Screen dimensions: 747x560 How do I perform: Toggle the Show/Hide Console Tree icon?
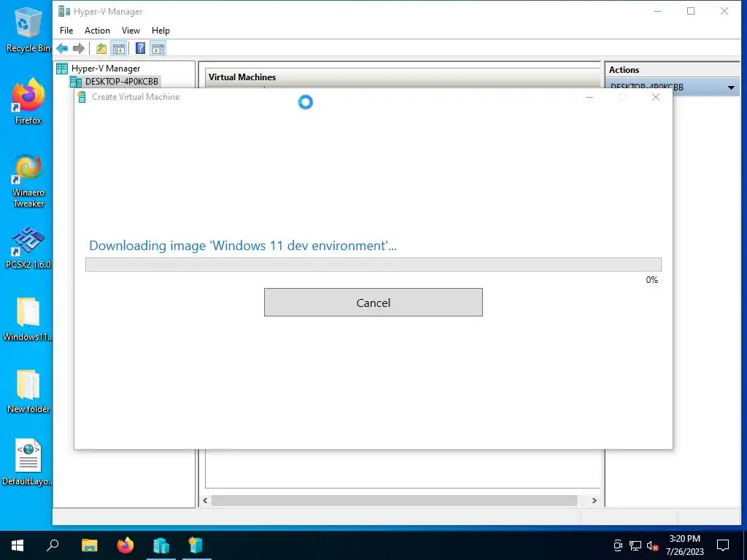pyautogui.click(x=118, y=48)
